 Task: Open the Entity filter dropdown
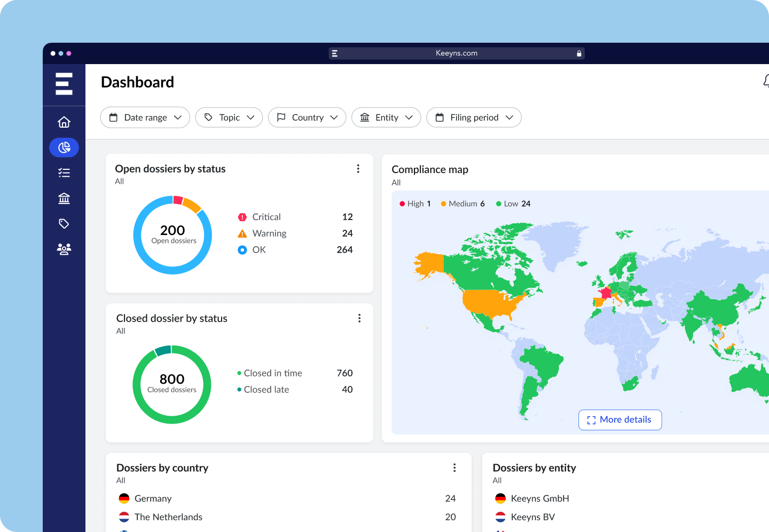click(x=386, y=118)
